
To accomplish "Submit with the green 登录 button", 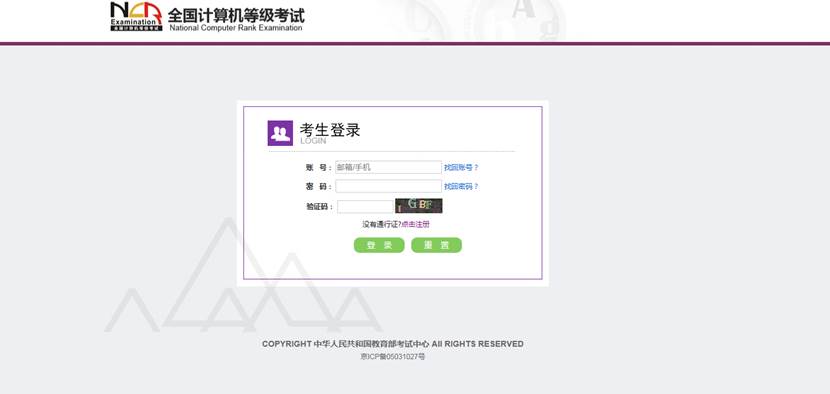I will [379, 245].
